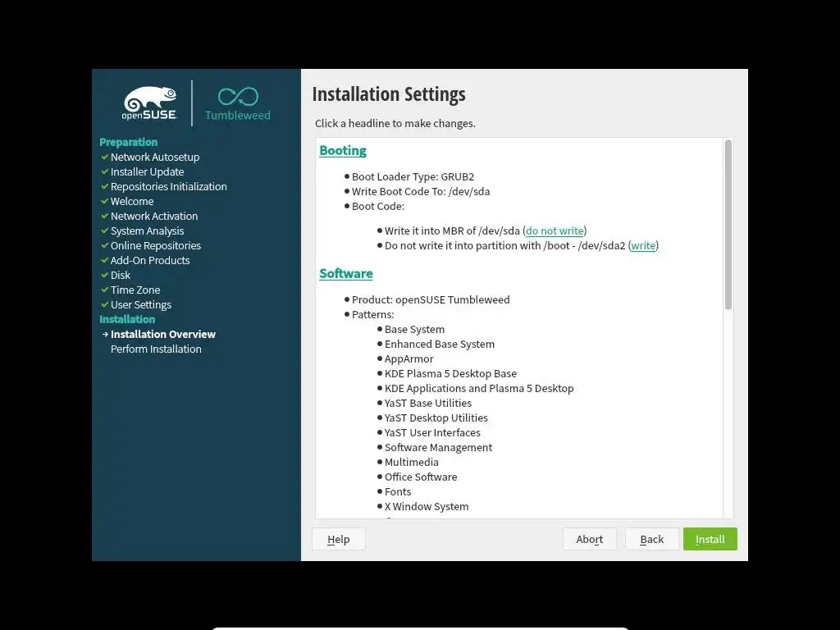Select the User Settings step
840x630 pixels.
[141, 305]
